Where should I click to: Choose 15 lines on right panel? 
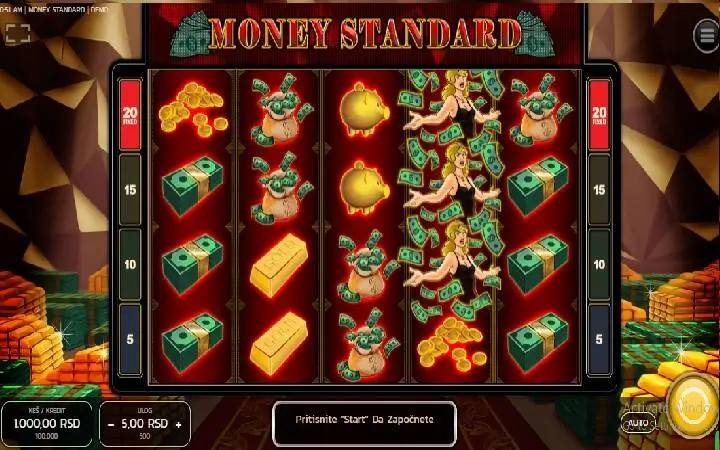(599, 190)
